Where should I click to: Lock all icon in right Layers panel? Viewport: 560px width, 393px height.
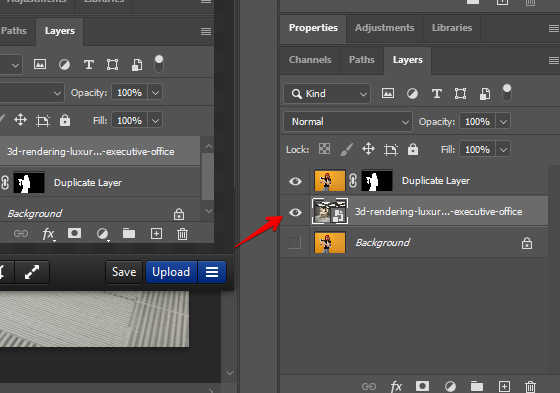[x=413, y=149]
